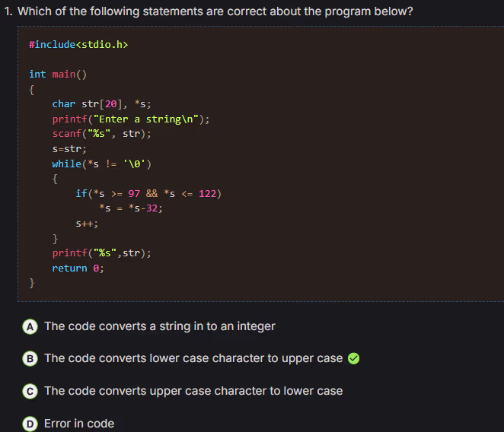Select the circled letter C badge
504x432 pixels.
[30, 391]
